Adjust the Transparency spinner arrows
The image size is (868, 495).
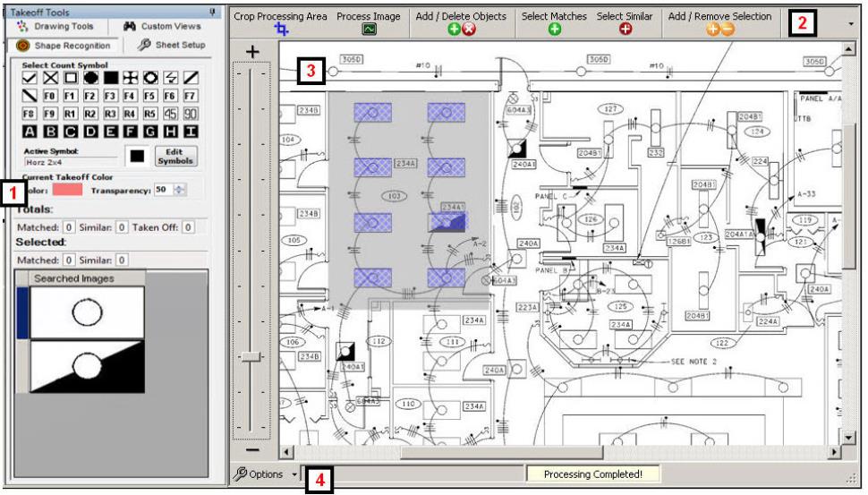tap(179, 189)
